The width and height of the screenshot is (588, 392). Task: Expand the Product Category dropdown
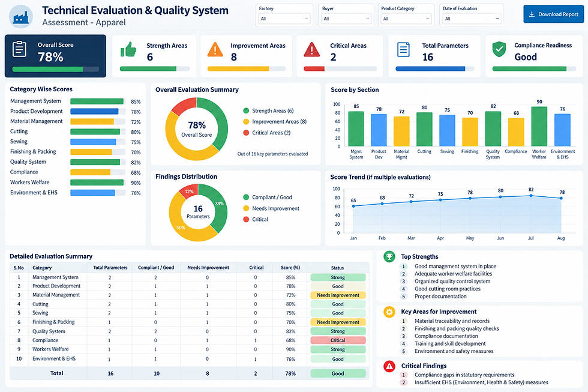[406, 19]
